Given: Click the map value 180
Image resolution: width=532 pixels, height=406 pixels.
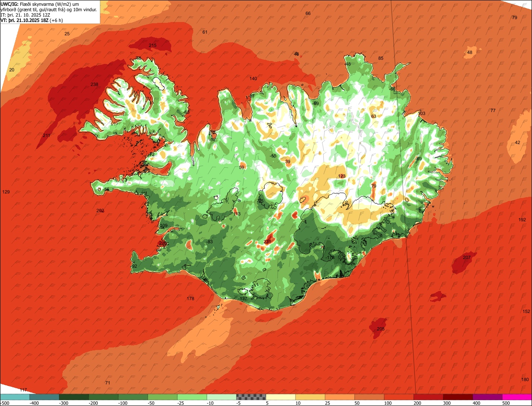Looking at the screenshot, I should coord(525,380).
